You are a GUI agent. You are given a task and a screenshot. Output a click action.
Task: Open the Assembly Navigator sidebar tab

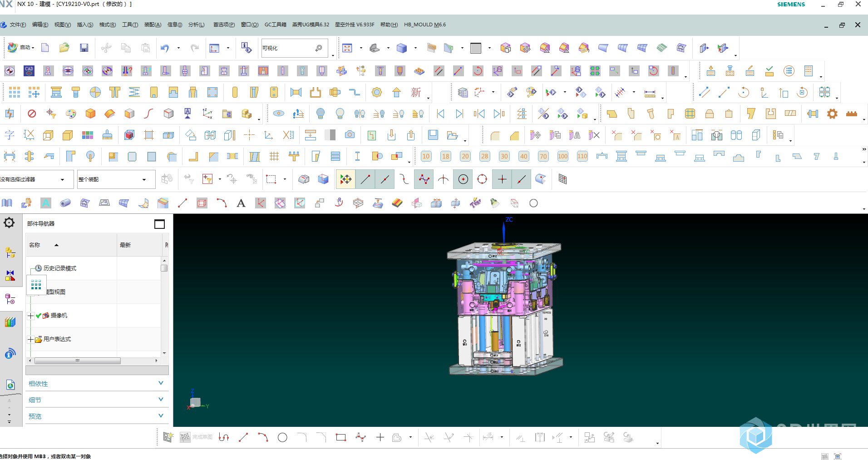tap(10, 252)
